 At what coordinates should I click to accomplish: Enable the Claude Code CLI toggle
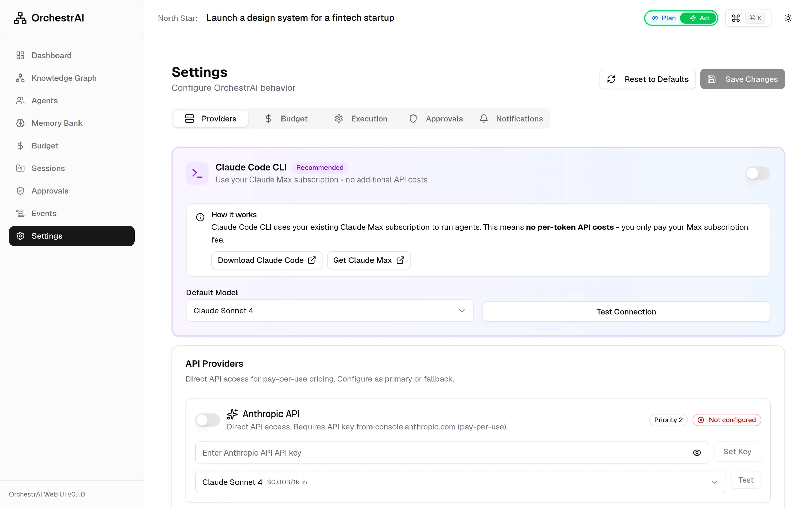pos(758,173)
